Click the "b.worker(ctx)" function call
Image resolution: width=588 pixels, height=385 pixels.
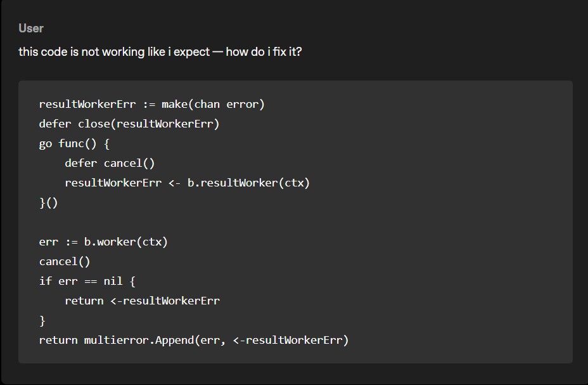point(125,242)
